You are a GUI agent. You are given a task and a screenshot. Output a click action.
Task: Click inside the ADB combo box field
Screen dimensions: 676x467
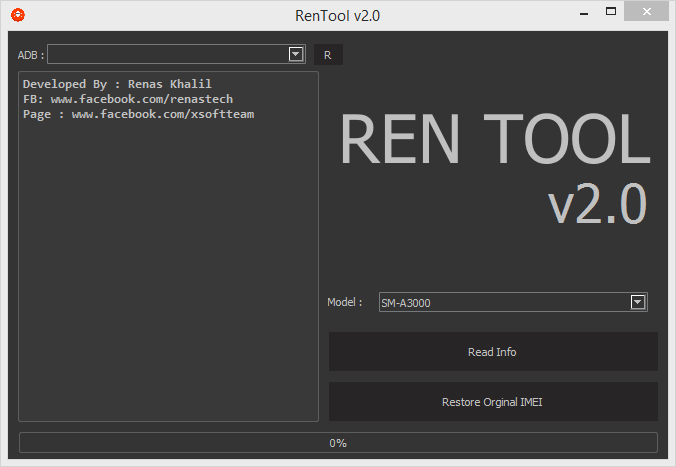(176, 54)
